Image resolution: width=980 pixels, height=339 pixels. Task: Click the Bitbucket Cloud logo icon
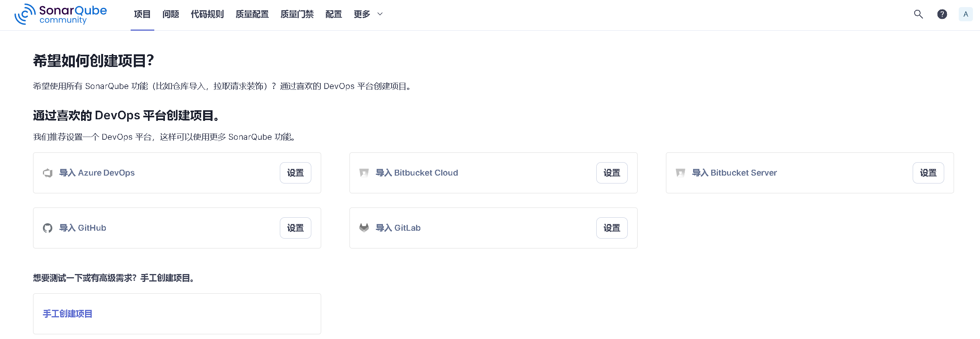(364, 173)
